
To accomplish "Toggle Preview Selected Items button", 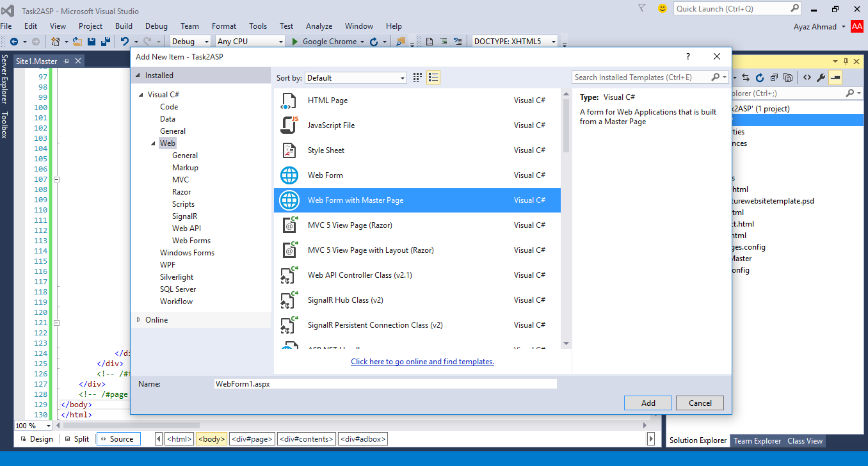I will [835, 77].
